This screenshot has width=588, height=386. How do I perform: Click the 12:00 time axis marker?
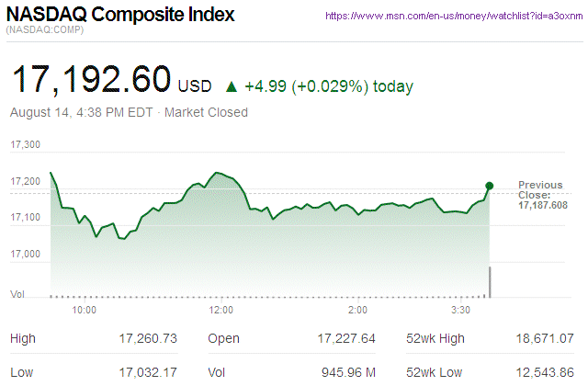point(220,311)
